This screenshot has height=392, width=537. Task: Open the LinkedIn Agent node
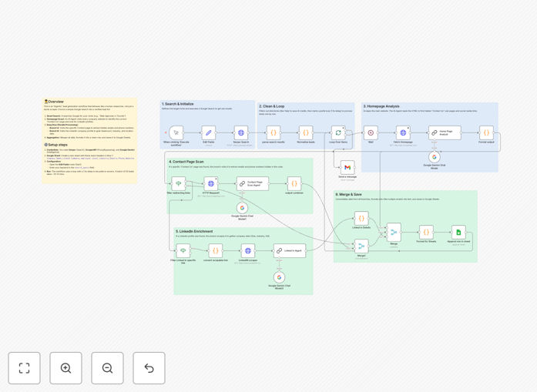[290, 251]
